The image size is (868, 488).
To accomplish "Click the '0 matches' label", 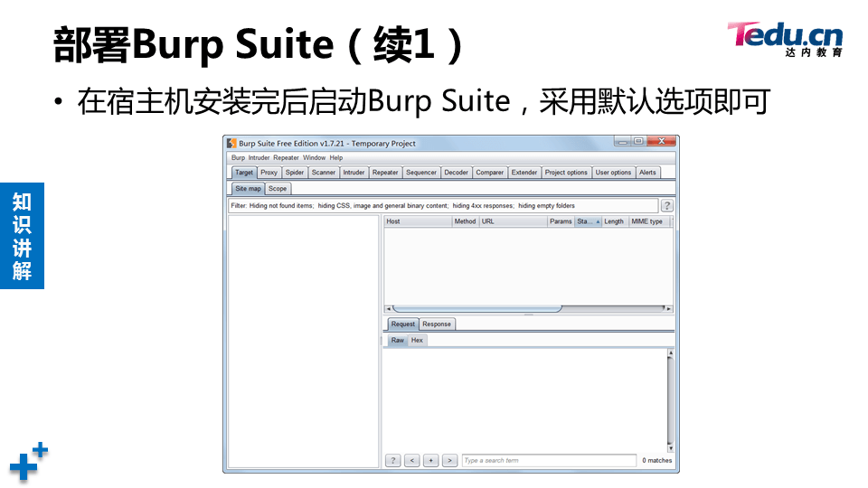I will pos(656,460).
